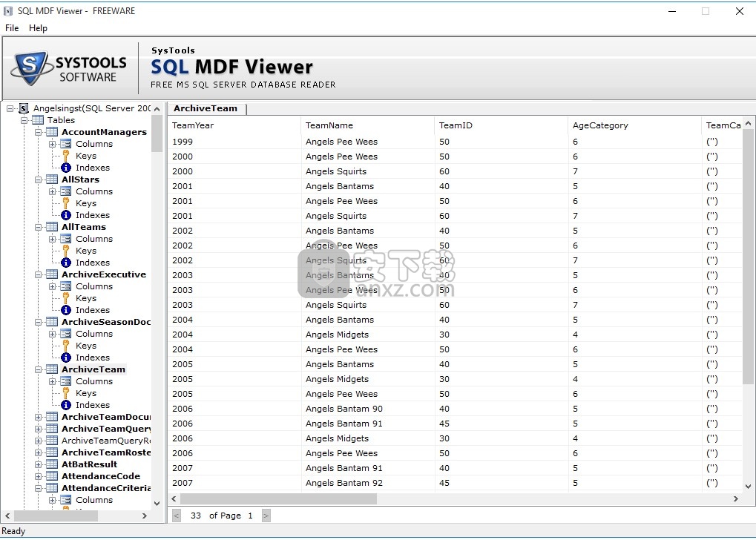Viewport: 756px width, 540px height.
Task: Click the Indexes icon under ArchiveSeasonDoc
Action: point(66,358)
